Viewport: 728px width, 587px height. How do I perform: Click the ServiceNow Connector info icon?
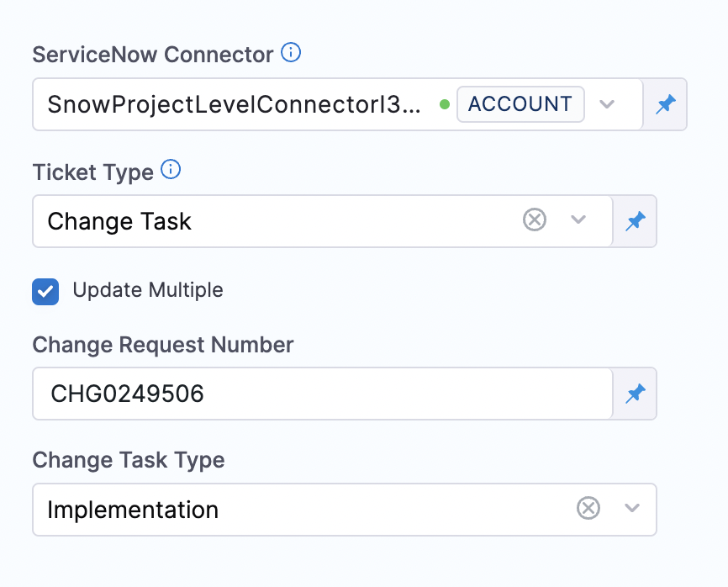291,54
